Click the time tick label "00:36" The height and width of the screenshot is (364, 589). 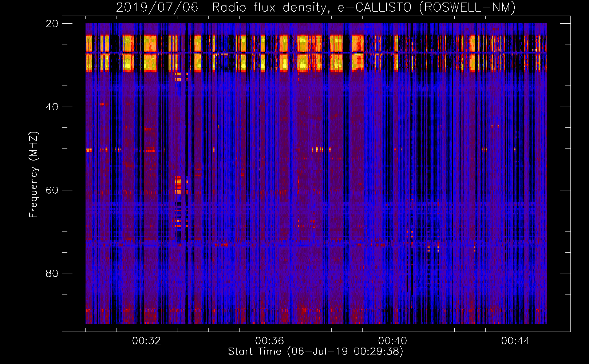click(269, 341)
